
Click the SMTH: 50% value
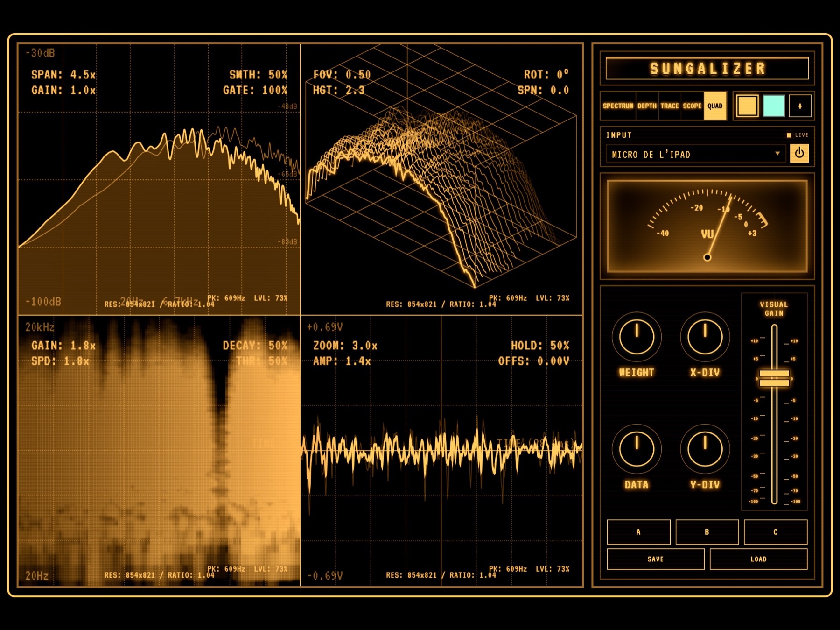tap(258, 75)
